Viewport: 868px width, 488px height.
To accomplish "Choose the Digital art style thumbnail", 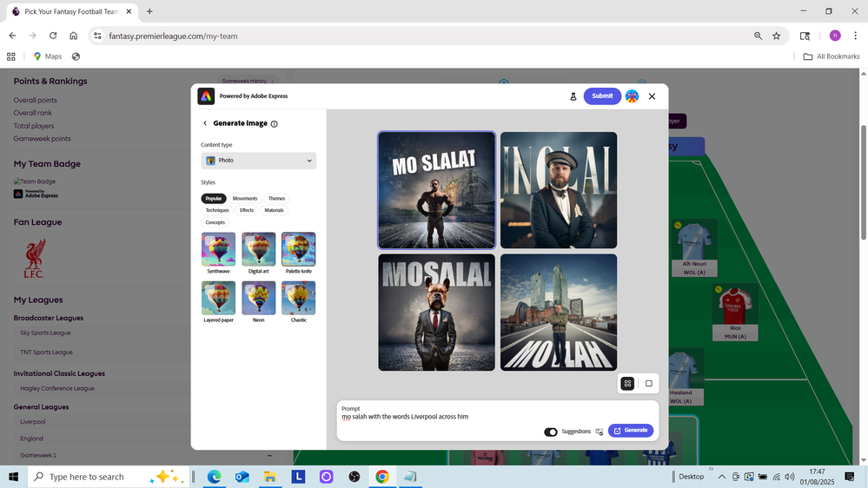I will [x=259, y=249].
